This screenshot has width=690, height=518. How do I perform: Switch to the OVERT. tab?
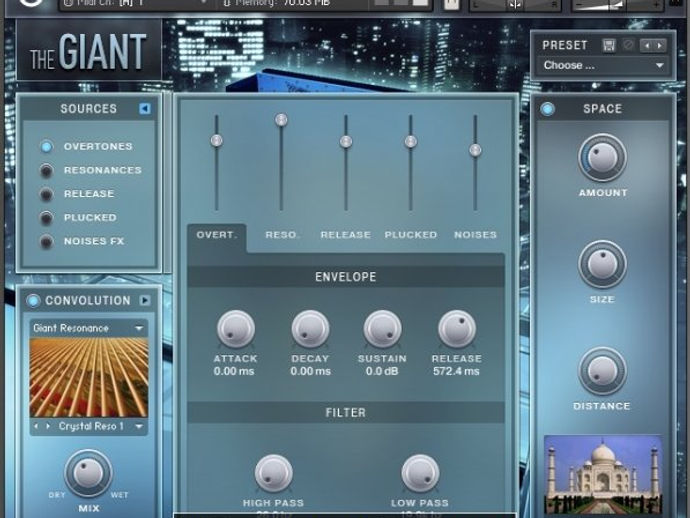point(217,235)
